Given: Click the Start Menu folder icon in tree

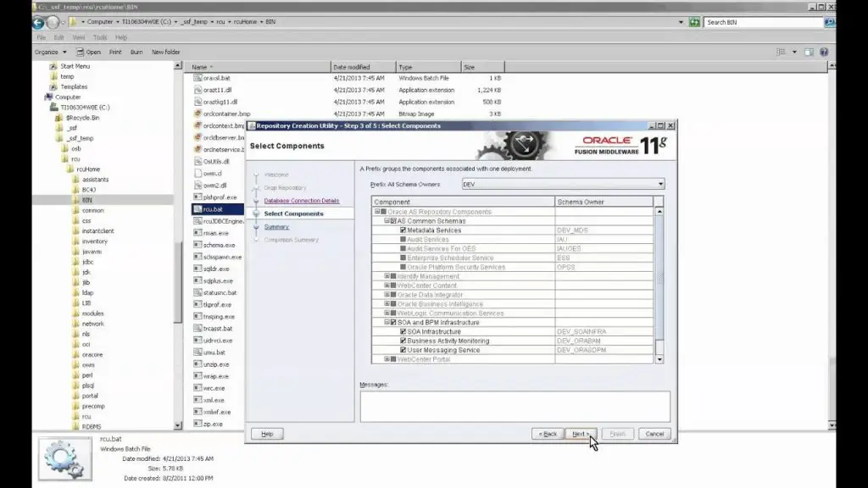Looking at the screenshot, I should (53, 66).
